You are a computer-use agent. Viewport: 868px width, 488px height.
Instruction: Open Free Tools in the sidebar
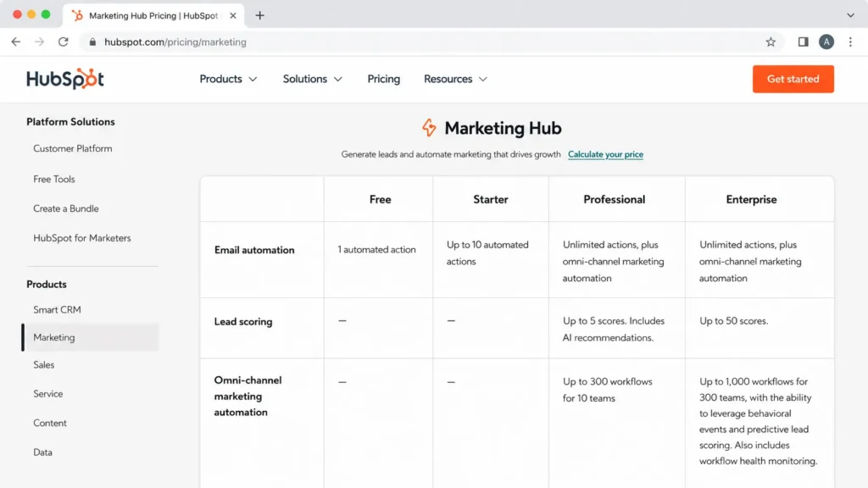(x=53, y=180)
